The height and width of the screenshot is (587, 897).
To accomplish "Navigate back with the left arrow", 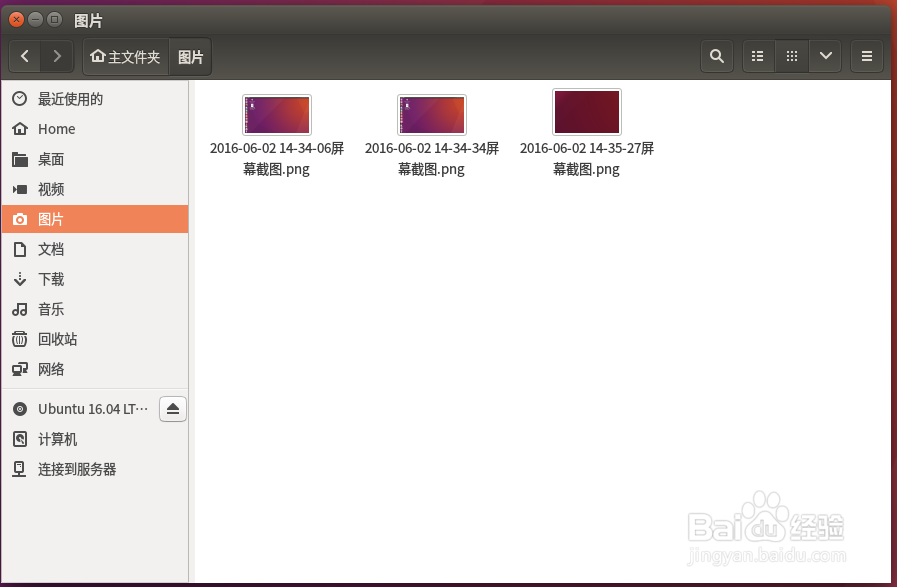I will point(24,56).
